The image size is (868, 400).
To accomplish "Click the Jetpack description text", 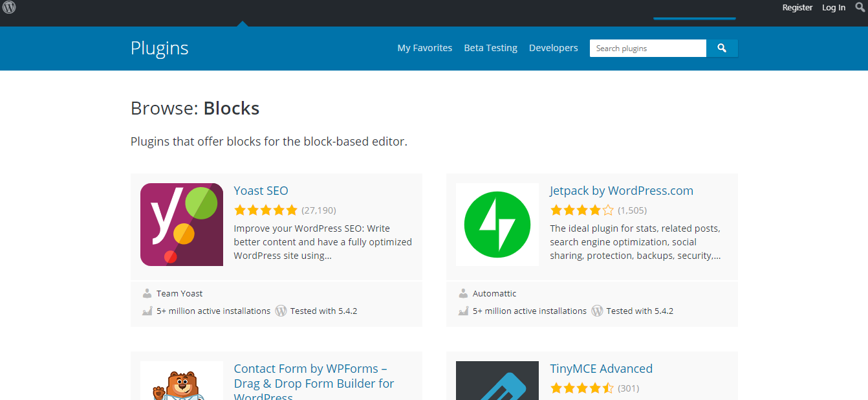I will [636, 242].
